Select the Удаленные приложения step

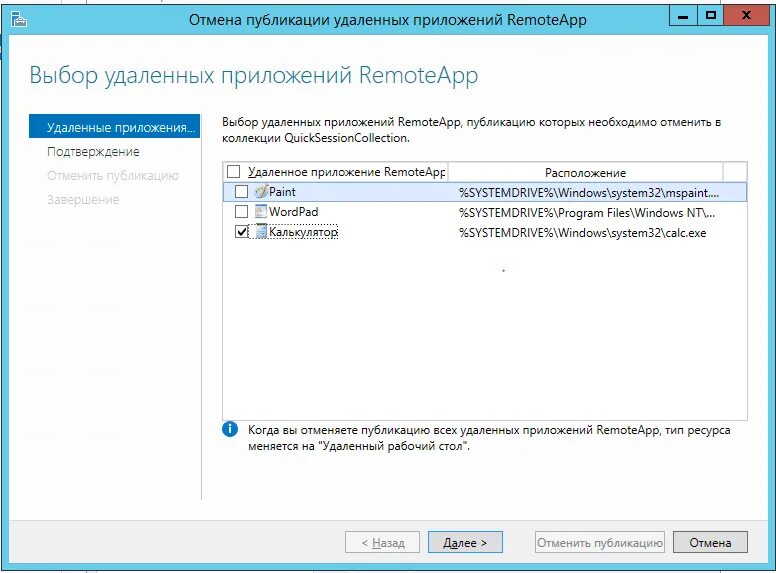pyautogui.click(x=114, y=127)
